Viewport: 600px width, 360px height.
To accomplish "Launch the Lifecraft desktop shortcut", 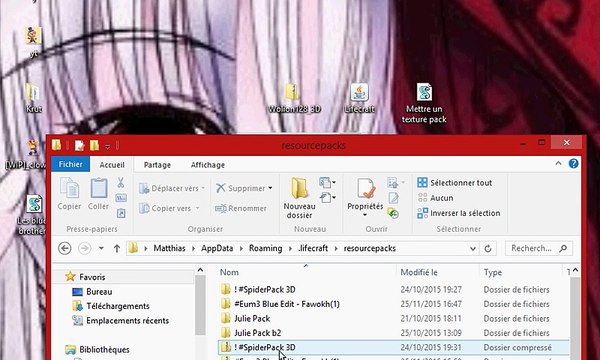I will click(x=359, y=98).
